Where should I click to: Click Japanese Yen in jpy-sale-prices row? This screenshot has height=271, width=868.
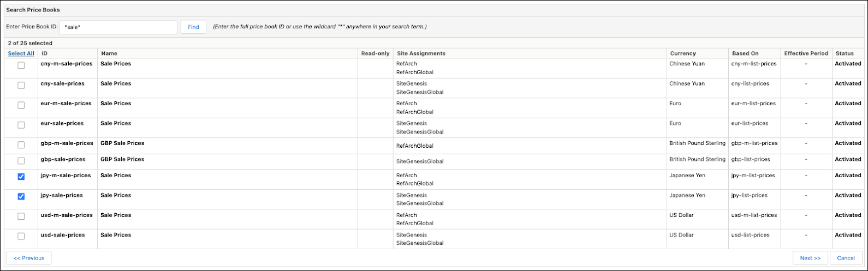coord(687,195)
